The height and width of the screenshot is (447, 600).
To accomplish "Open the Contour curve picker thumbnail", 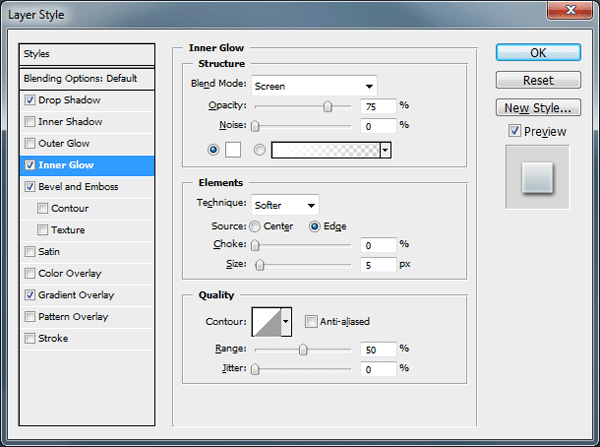I will 267,322.
